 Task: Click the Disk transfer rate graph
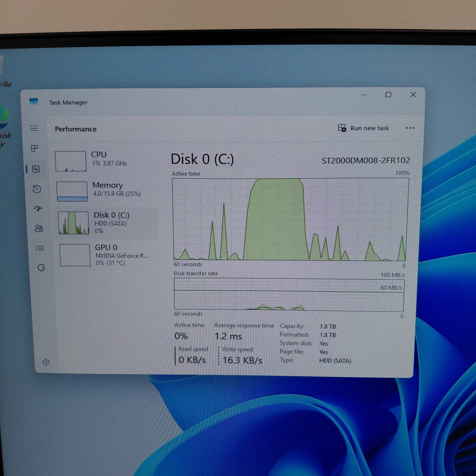pos(289,295)
